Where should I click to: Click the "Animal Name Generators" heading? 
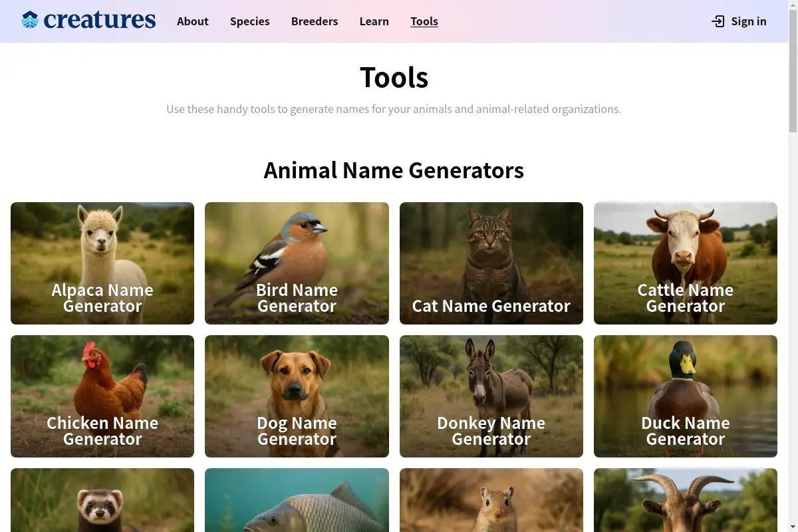point(394,170)
